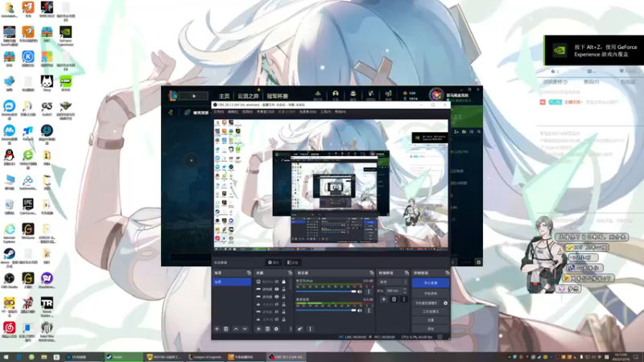Pop out the audio mixer dock
This screenshot has height=362, width=644.
point(372,273)
